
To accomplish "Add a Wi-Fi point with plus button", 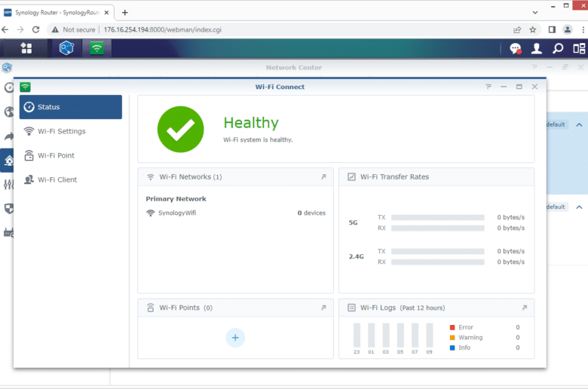I will pyautogui.click(x=235, y=338).
